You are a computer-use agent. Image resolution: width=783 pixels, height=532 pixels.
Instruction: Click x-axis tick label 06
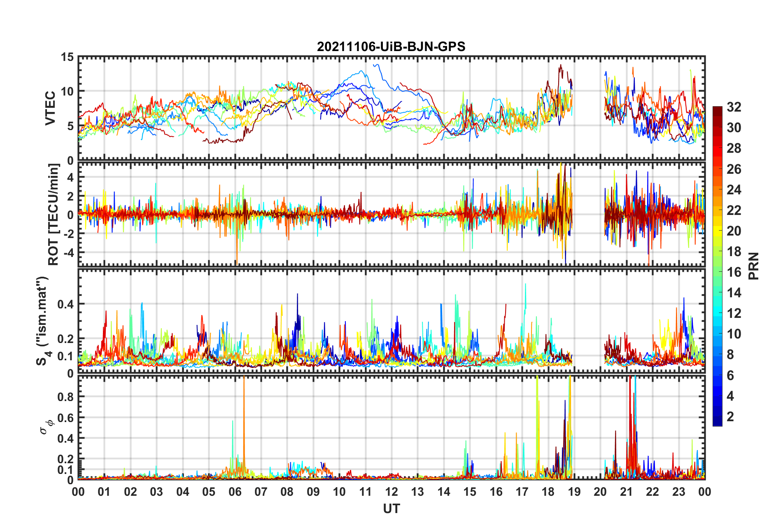pyautogui.click(x=235, y=492)
